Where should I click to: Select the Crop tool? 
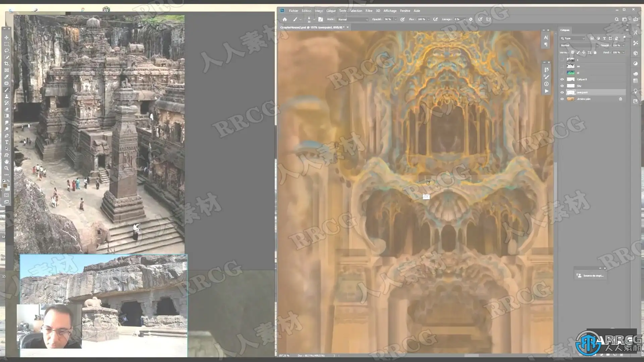(6, 64)
